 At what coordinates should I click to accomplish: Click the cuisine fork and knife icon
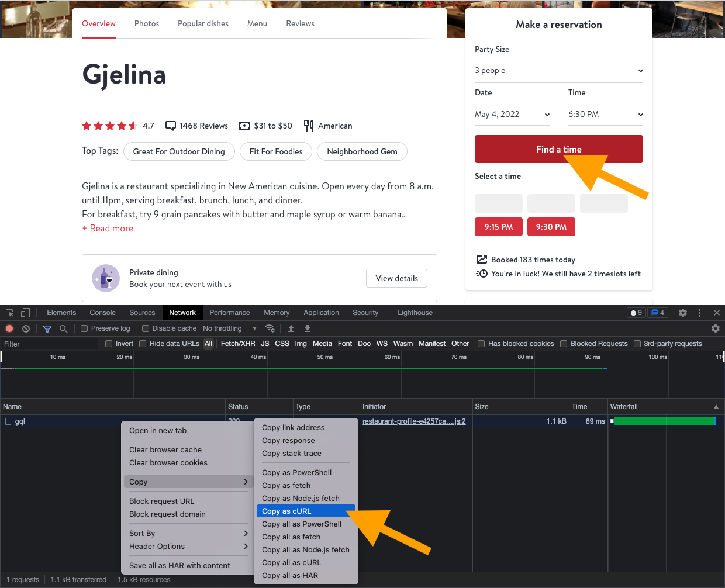tap(309, 126)
